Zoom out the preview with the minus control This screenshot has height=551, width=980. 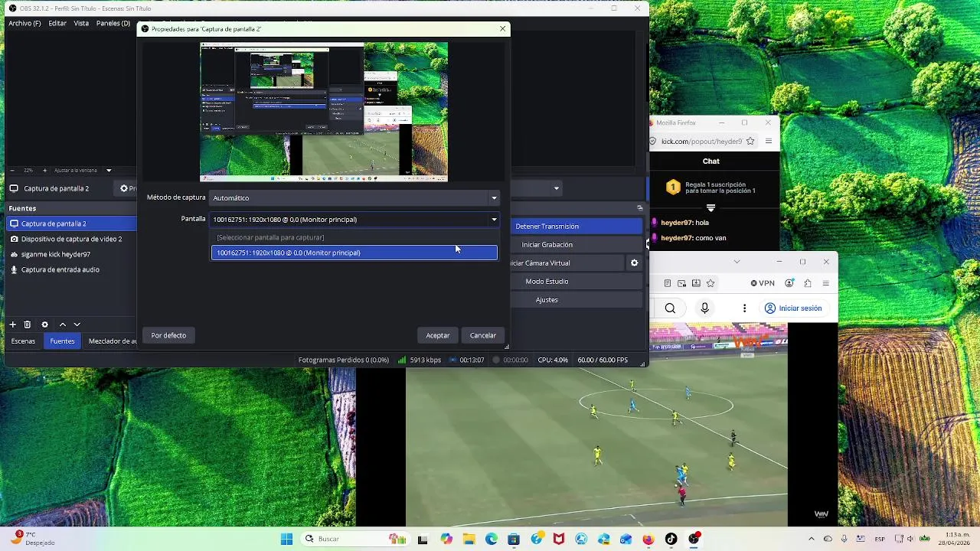coord(11,170)
